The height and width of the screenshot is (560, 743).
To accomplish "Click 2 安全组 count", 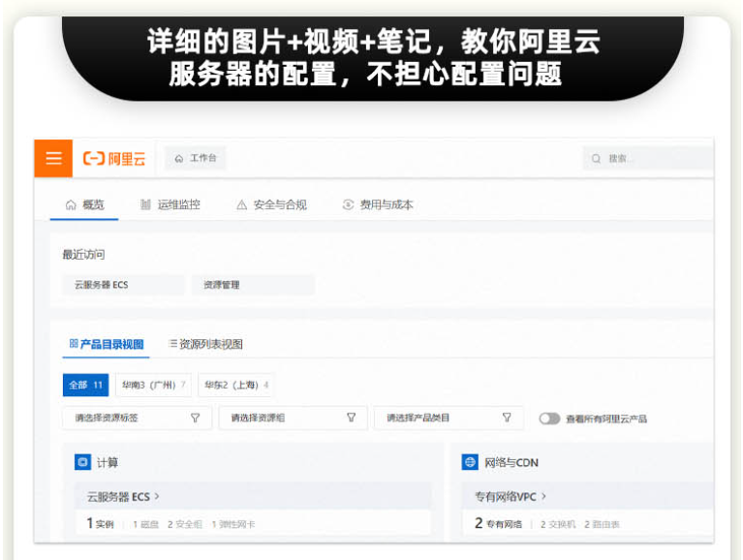I will pos(185,524).
